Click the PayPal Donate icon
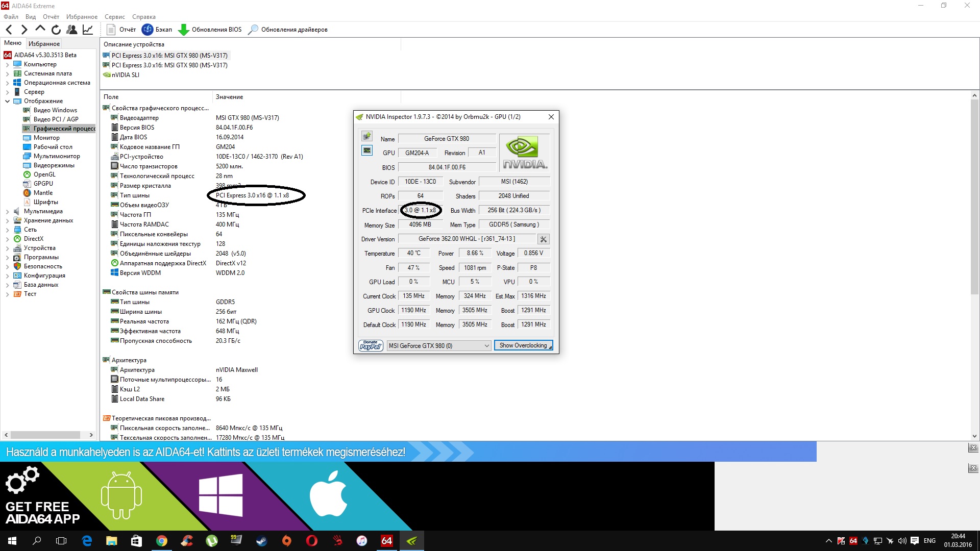Viewport: 980px width, 551px height. [371, 345]
